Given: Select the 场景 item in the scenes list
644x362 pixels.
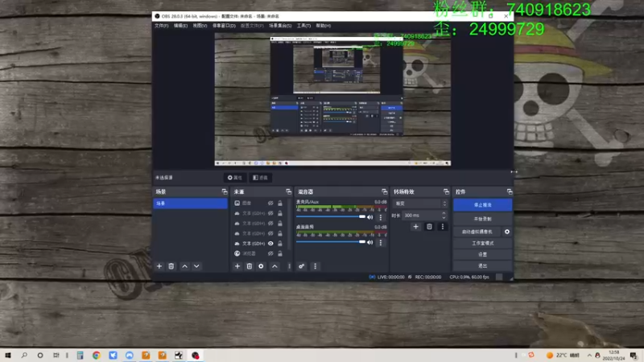Looking at the screenshot, I should [190, 204].
